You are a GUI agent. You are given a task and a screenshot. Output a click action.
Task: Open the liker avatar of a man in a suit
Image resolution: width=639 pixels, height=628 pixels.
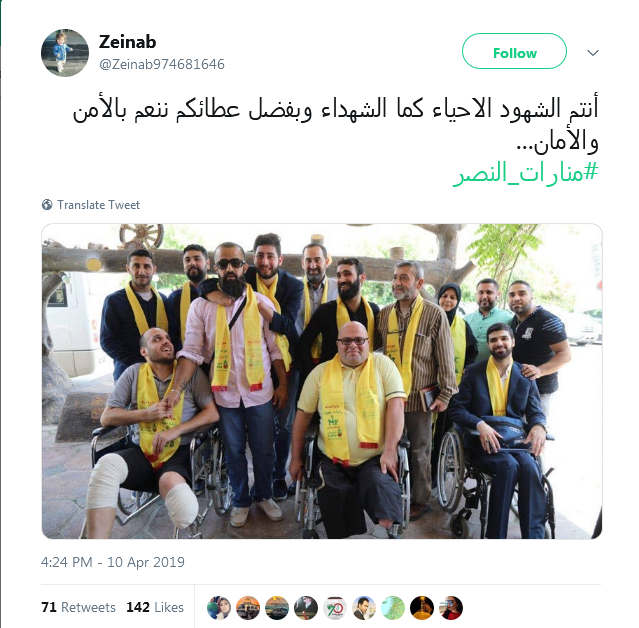click(x=364, y=608)
